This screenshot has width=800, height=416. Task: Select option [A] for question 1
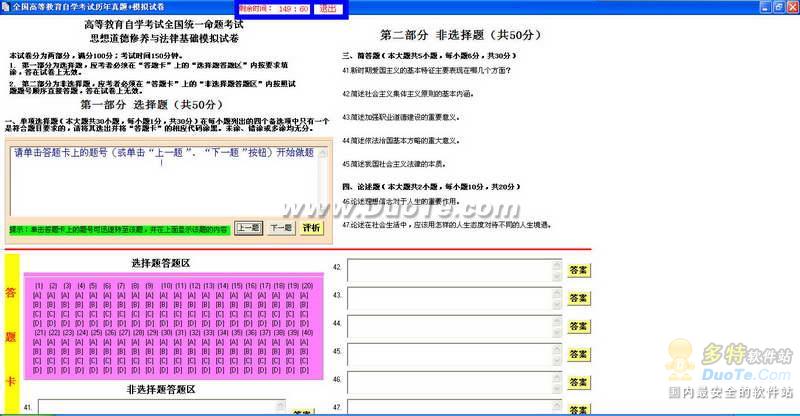coord(37,295)
